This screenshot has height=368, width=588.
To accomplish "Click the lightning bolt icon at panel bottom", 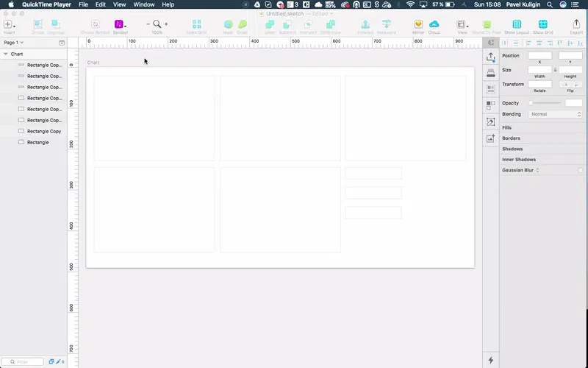I will coord(491,360).
